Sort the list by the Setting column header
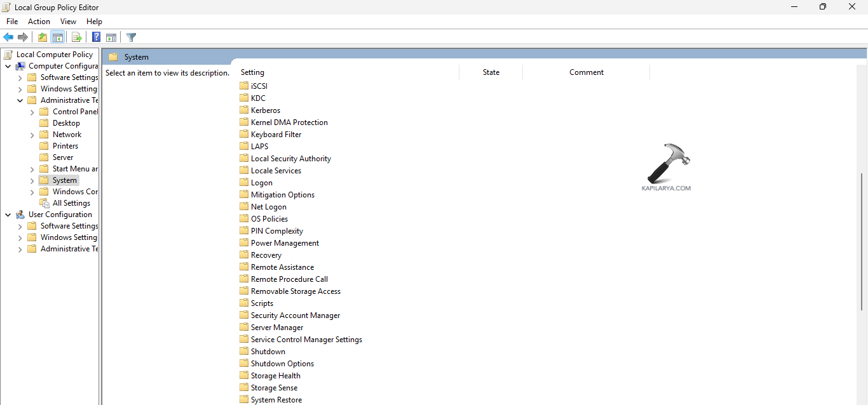This screenshot has width=868, height=405. click(x=252, y=72)
